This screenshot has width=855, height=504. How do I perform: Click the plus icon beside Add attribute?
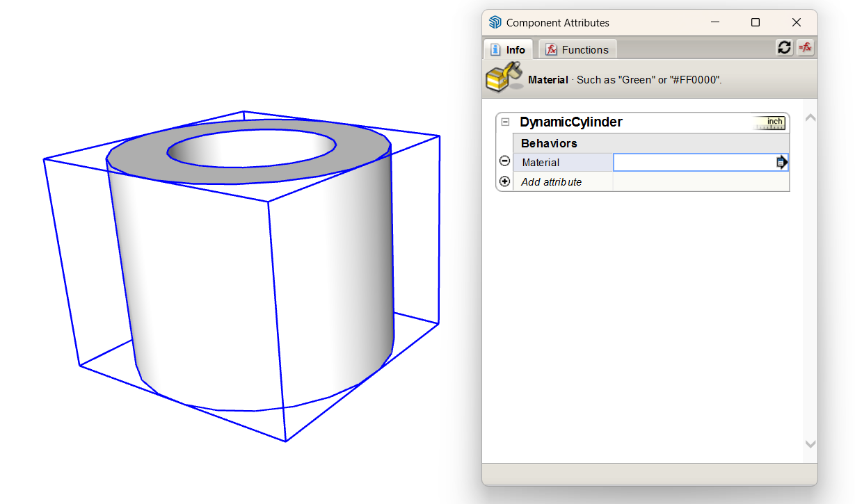coord(504,181)
